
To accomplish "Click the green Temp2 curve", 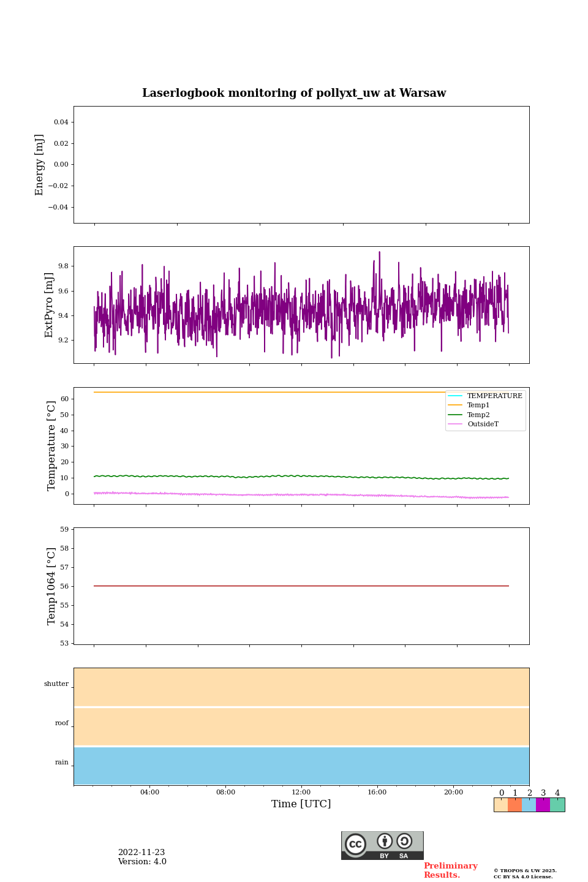I will (301, 477).
